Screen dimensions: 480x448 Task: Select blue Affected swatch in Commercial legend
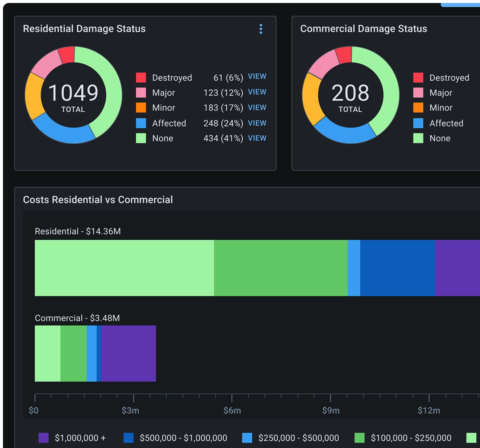coord(418,123)
